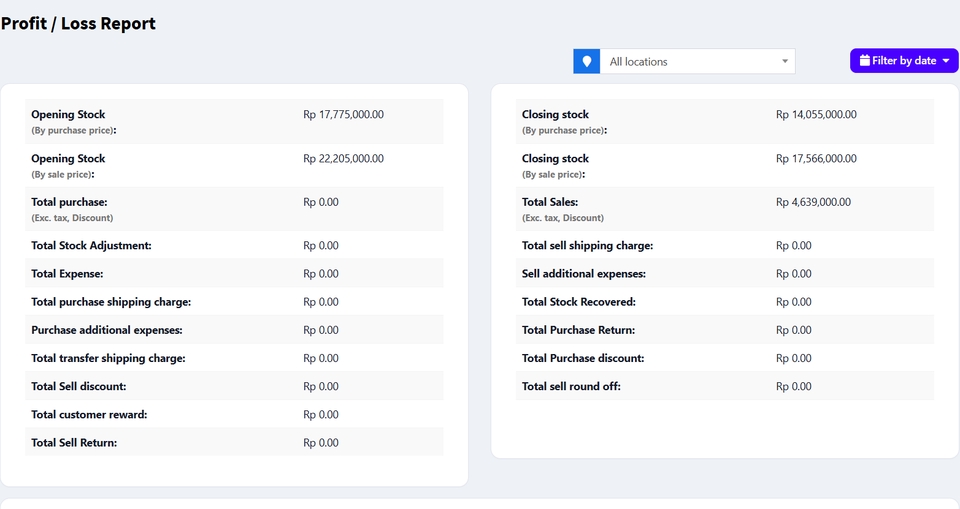The width and height of the screenshot is (960, 509).
Task: Click the Total Stock Adjustment label
Action: [91, 246]
